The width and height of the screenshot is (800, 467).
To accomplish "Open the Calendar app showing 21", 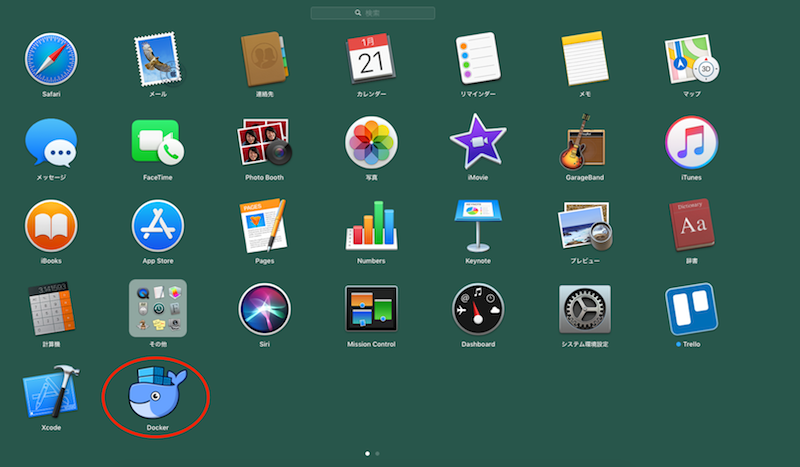I will tap(371, 59).
